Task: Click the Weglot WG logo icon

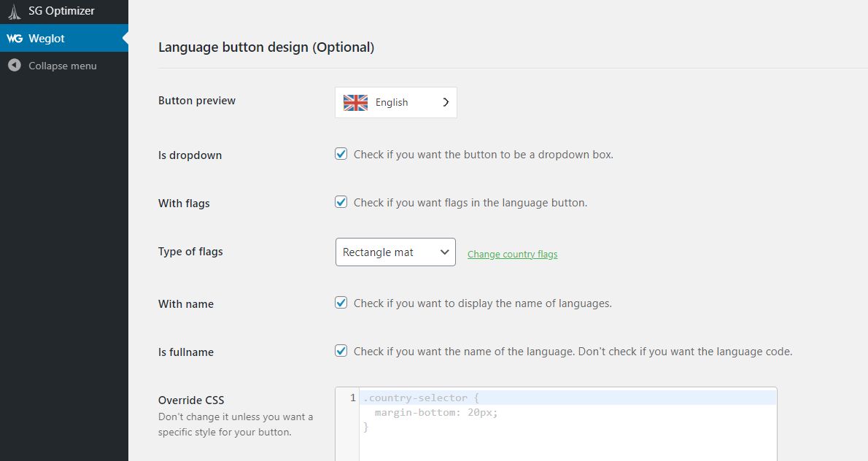Action: (x=14, y=37)
